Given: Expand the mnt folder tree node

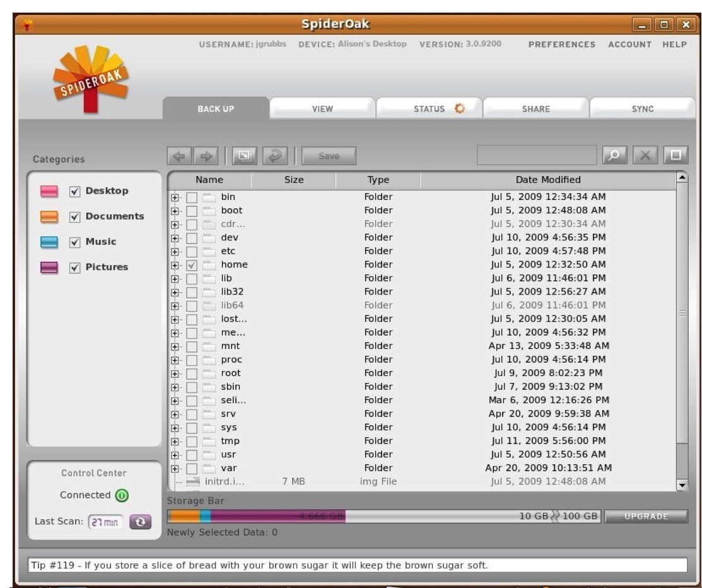Looking at the screenshot, I should tap(175, 346).
